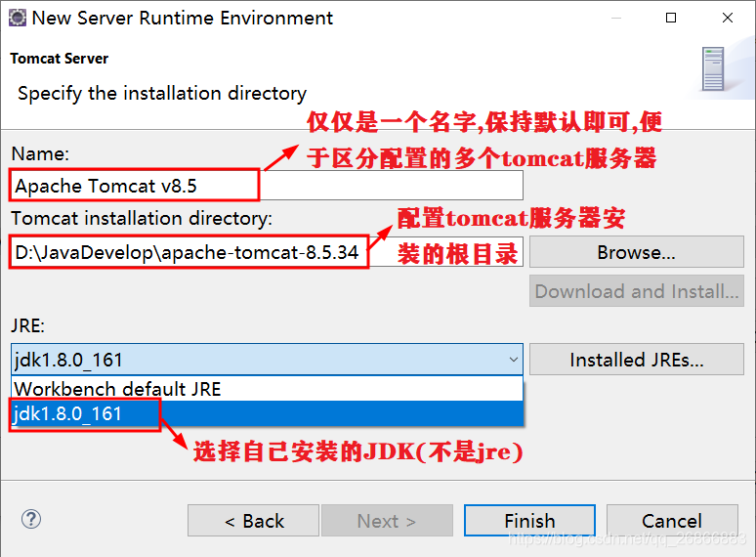Screen dimensions: 756x557
Task: Cancel the server runtime dialog
Action: pyautogui.click(x=672, y=520)
